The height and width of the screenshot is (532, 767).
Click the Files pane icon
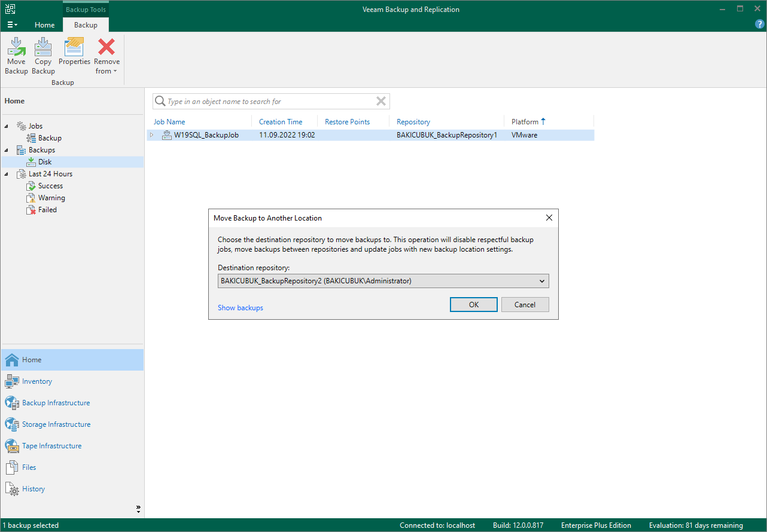point(12,467)
